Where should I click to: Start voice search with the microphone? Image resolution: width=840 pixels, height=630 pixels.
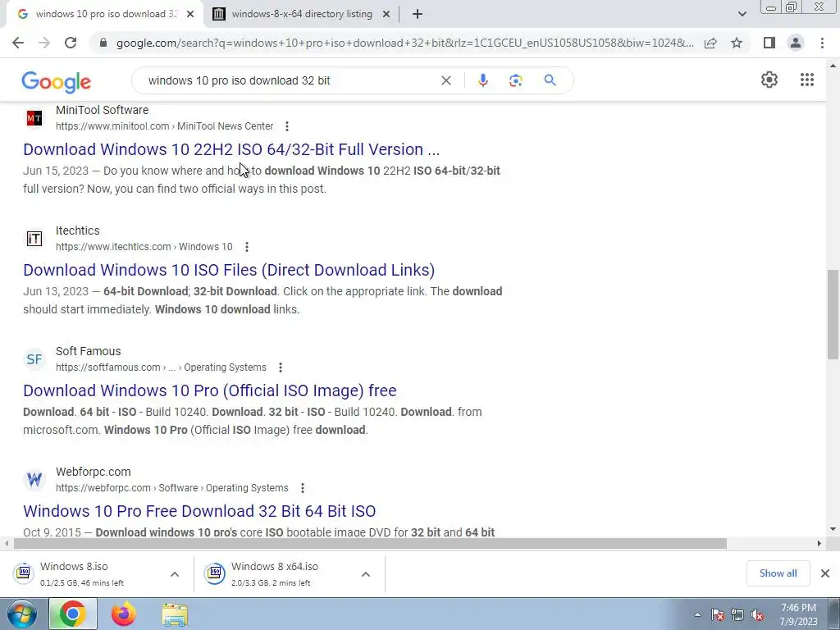[482, 80]
